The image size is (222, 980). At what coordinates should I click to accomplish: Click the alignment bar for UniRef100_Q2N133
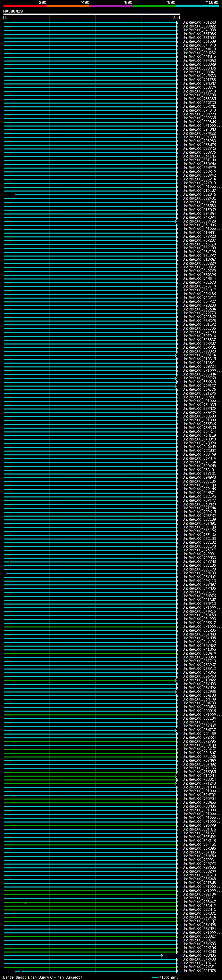click(92, 573)
